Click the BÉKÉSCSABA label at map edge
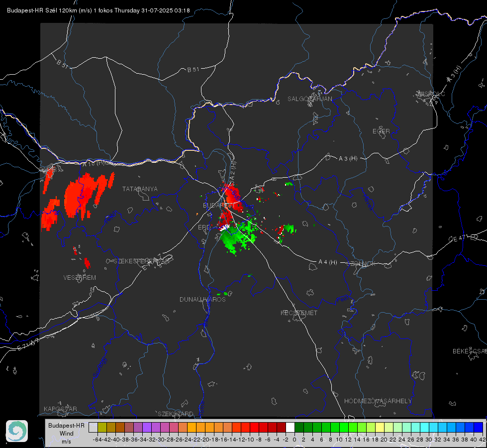 coord(470,351)
